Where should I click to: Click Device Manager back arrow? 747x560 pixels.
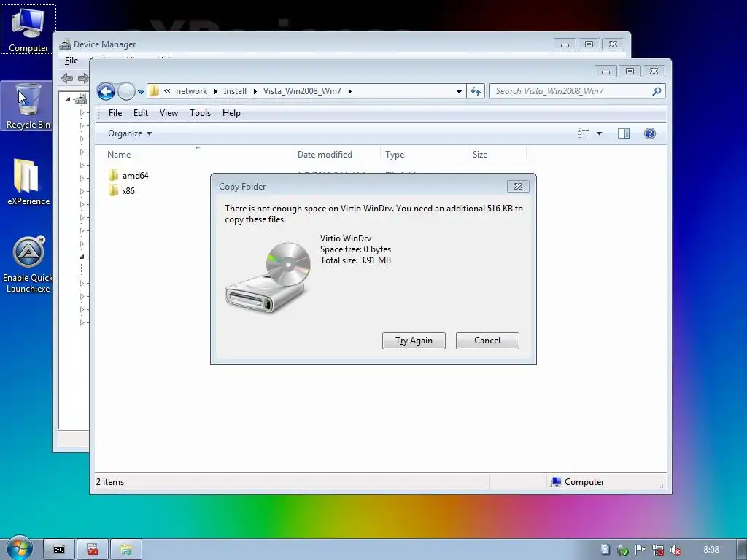click(67, 78)
